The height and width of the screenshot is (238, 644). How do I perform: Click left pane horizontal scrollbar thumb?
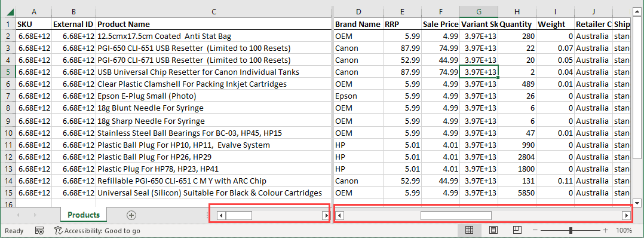pos(239,215)
